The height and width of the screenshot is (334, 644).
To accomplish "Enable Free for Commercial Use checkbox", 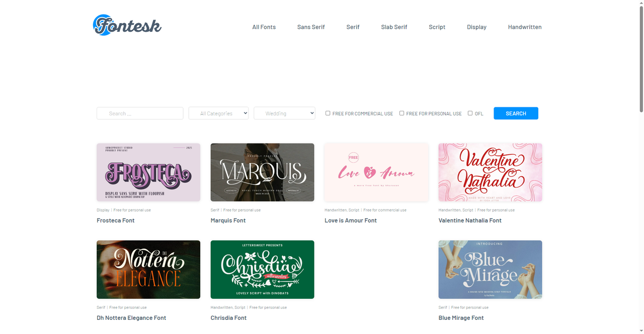I will [328, 113].
